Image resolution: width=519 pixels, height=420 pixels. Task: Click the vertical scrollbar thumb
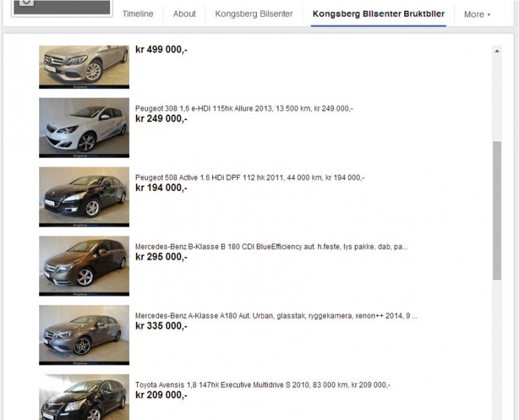click(x=497, y=211)
